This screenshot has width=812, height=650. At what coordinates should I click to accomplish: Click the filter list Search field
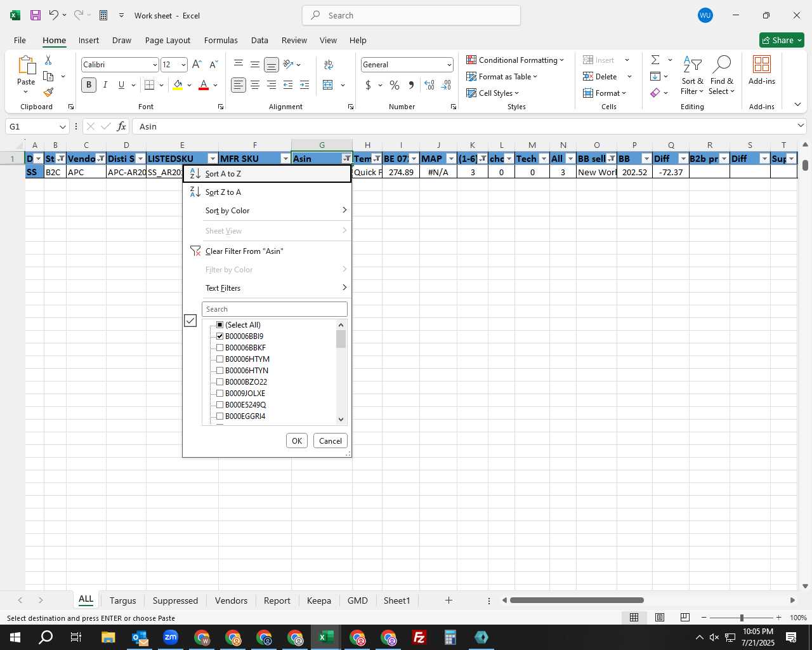point(275,309)
